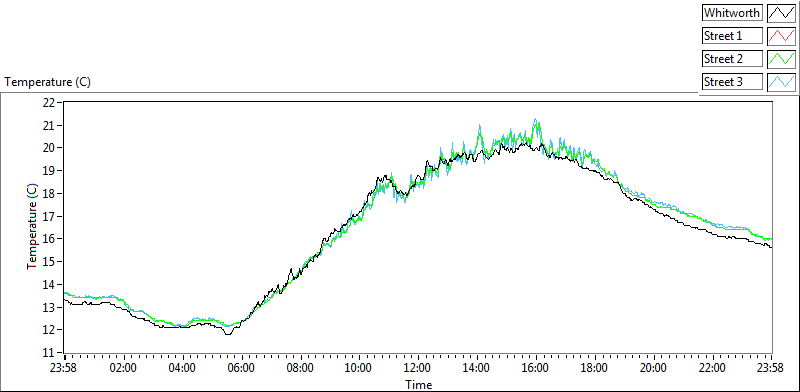Click the 19 value on the Y axis
800x392 pixels.
(48, 170)
